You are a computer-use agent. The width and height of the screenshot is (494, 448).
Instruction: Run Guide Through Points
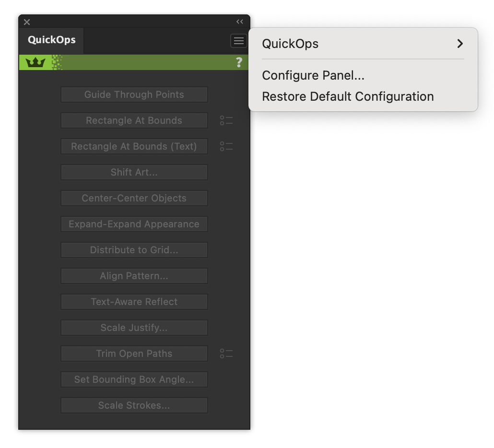click(134, 94)
